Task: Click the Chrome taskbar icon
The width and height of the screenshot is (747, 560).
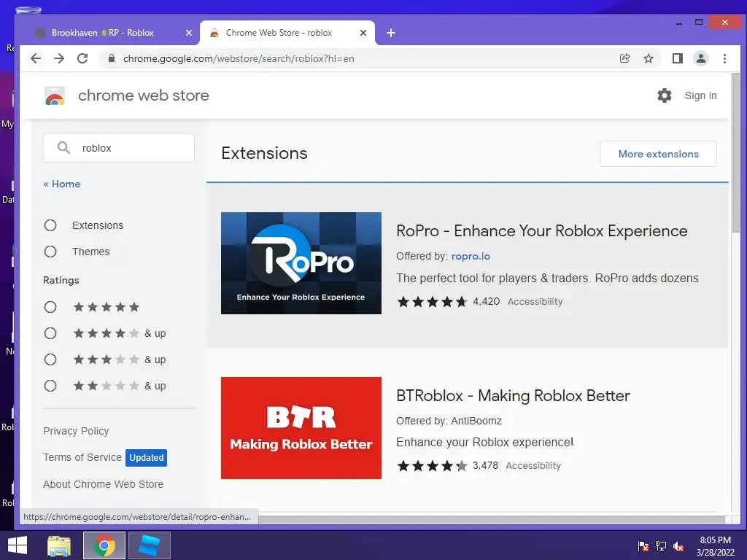Action: coord(104,545)
